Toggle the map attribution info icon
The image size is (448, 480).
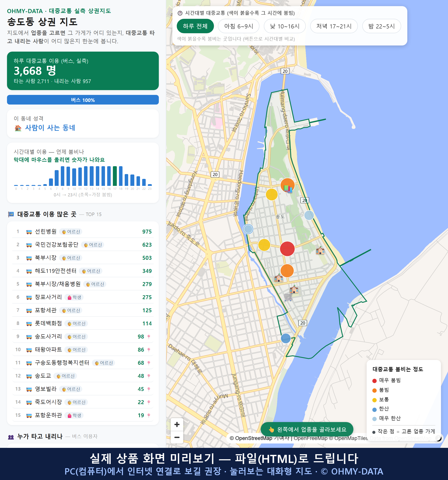click(439, 438)
